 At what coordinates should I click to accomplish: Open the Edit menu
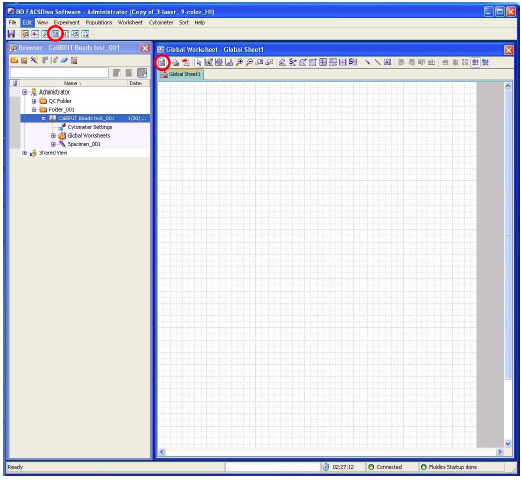click(27, 22)
